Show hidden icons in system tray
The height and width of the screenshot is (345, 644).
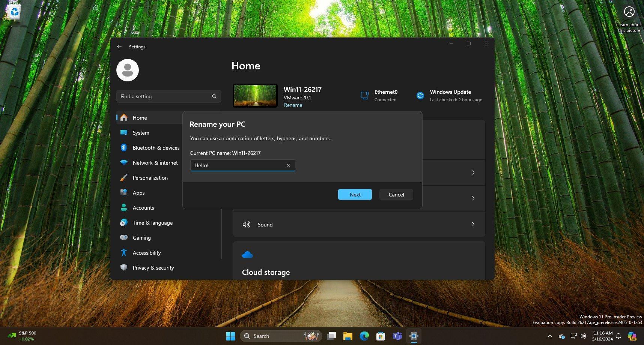[x=549, y=336]
